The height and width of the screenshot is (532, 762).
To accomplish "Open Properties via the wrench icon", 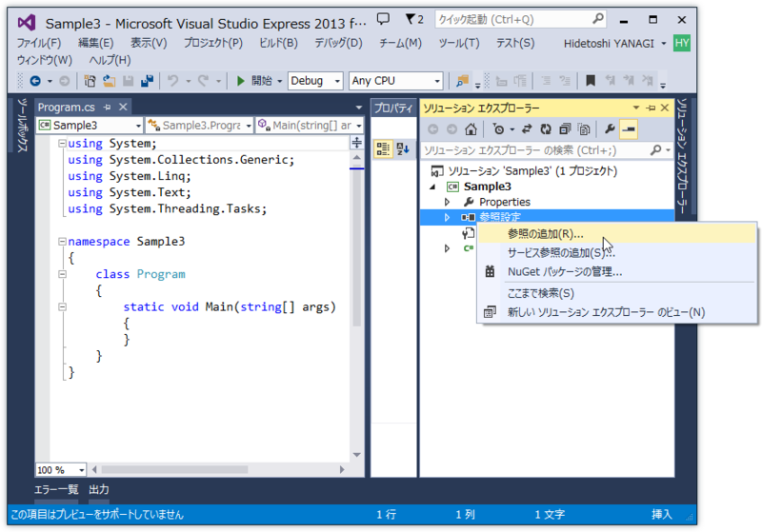I will click(610, 129).
